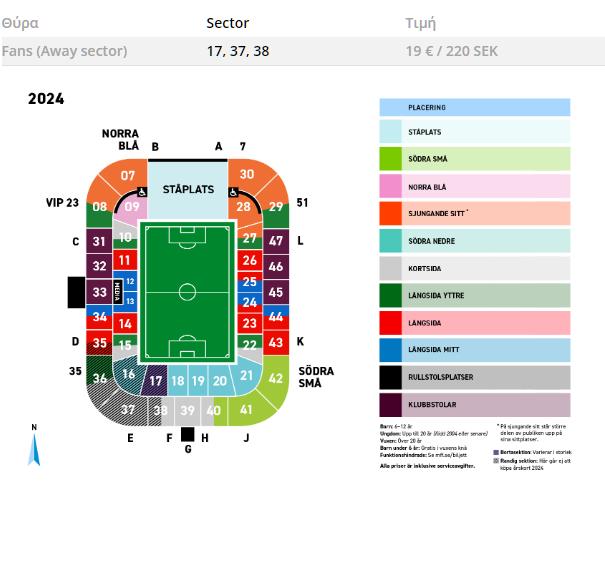This screenshot has width=605, height=565.
Task: Select the STÅPLATS standing area on the map
Action: (x=188, y=189)
